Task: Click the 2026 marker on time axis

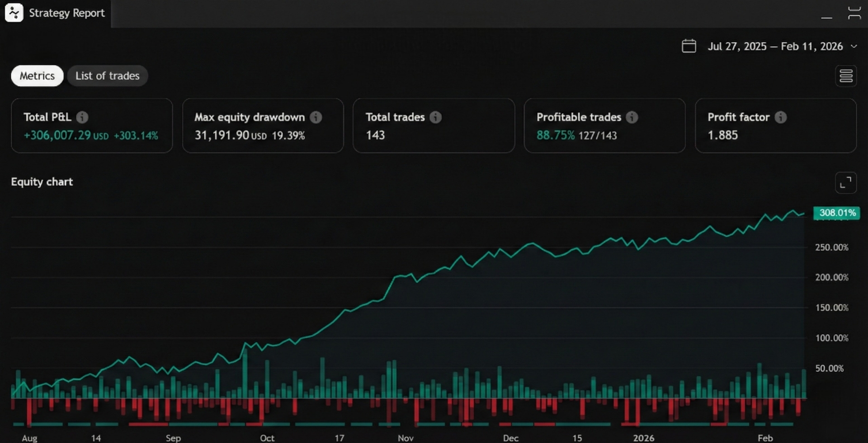Action: point(643,438)
